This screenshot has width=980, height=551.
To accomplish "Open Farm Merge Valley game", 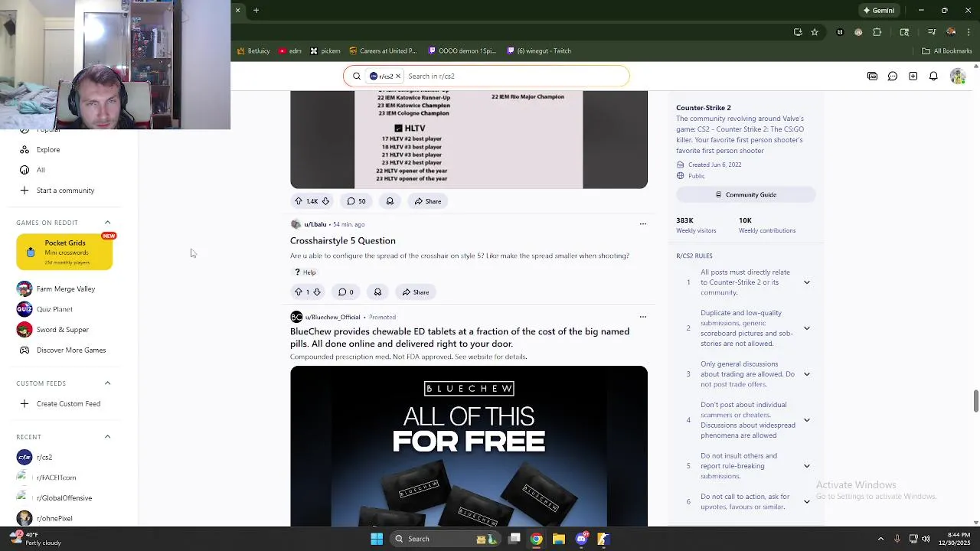I will (65, 289).
